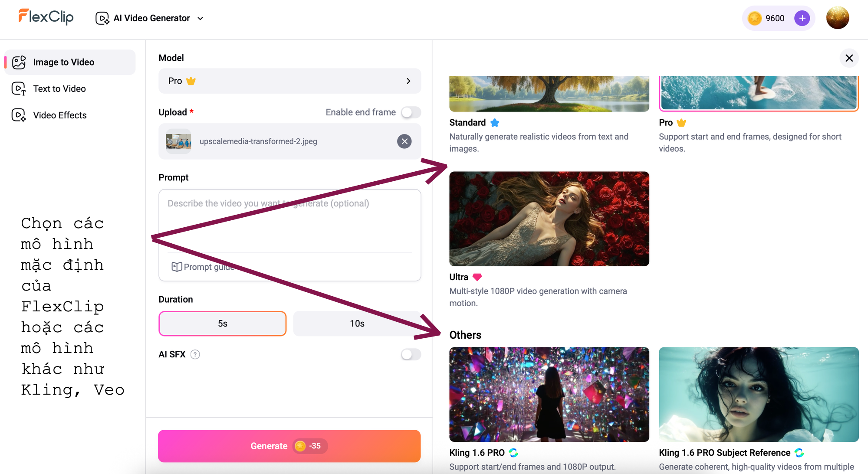
Task: Close the model selection panel
Action: (849, 58)
